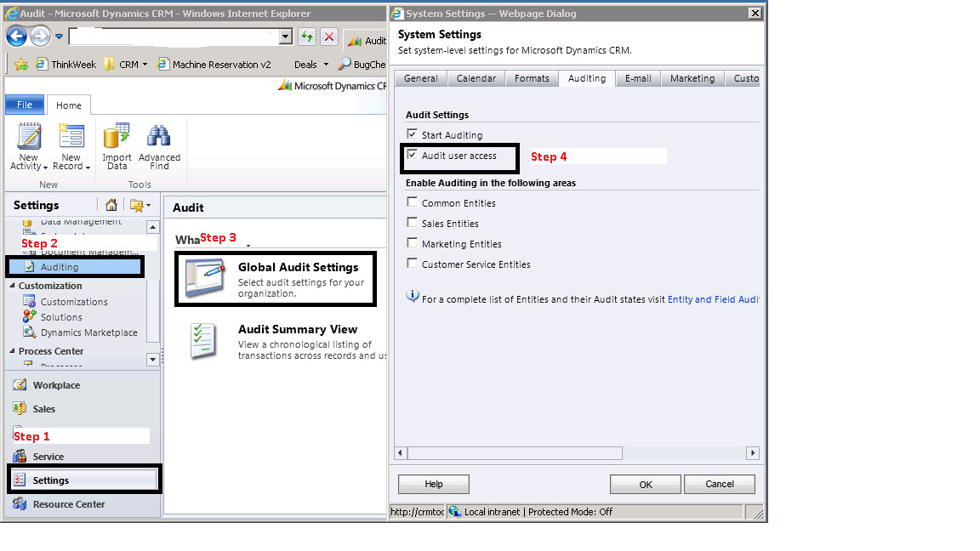Expand the address bar dropdown arrow
The width and height of the screenshot is (980, 551).
pos(285,37)
